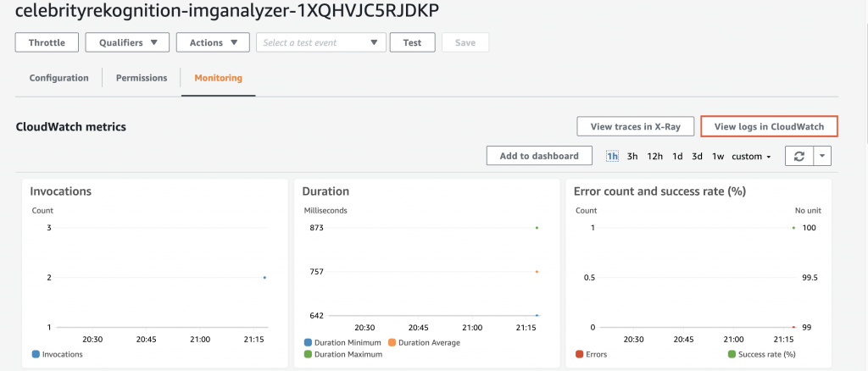Image resolution: width=868 pixels, height=371 pixels.
Task: Click the green 100 success rate point
Action: pos(793,228)
